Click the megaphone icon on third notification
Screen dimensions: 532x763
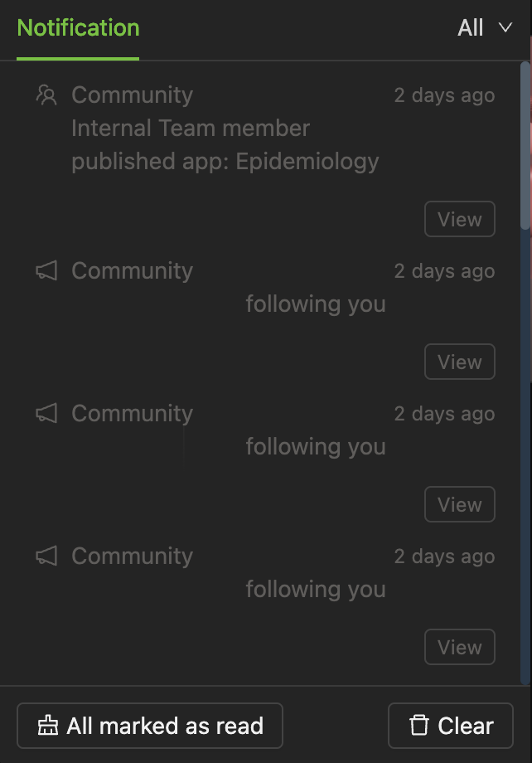46,414
